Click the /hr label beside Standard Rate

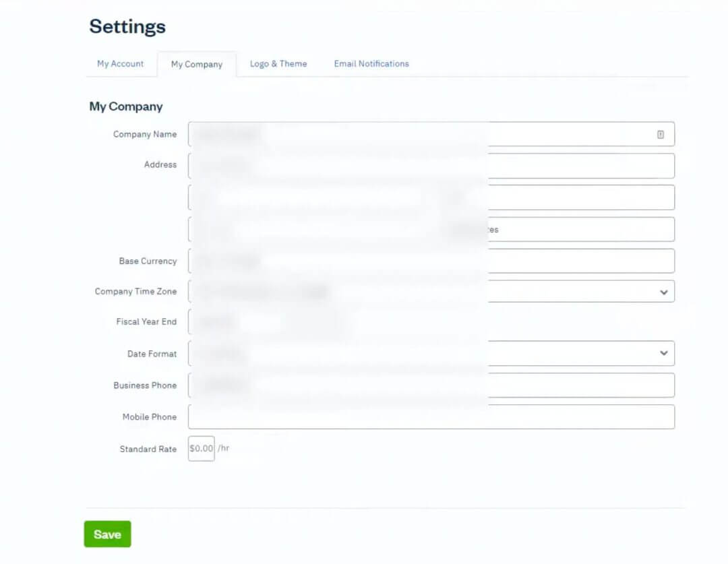(x=223, y=448)
